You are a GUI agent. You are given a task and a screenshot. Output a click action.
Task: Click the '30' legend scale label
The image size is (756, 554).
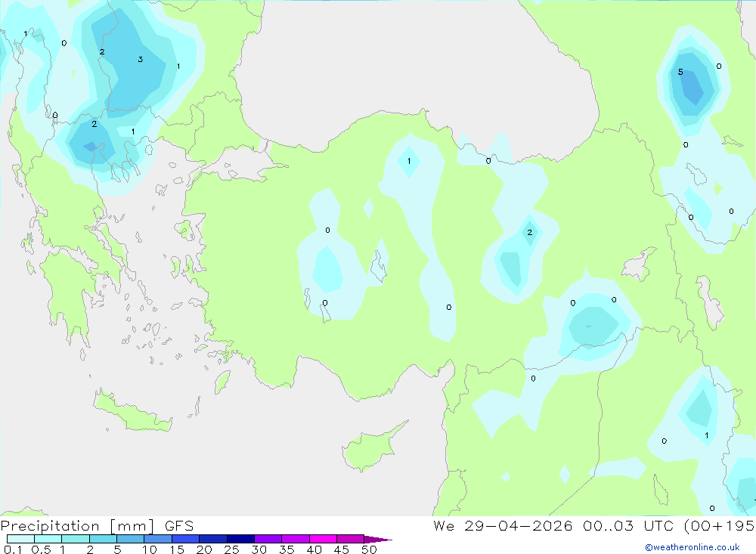pos(259,549)
